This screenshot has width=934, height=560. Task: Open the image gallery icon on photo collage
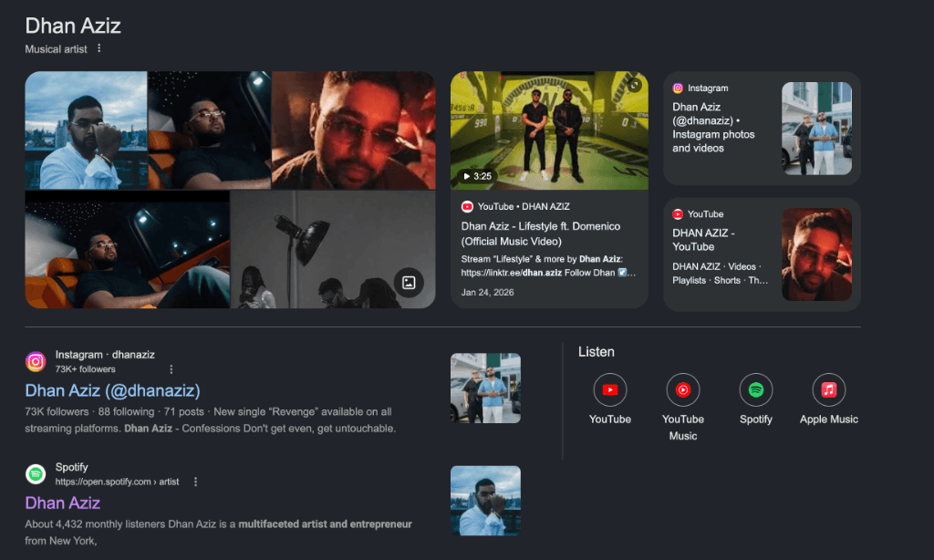pos(409,283)
